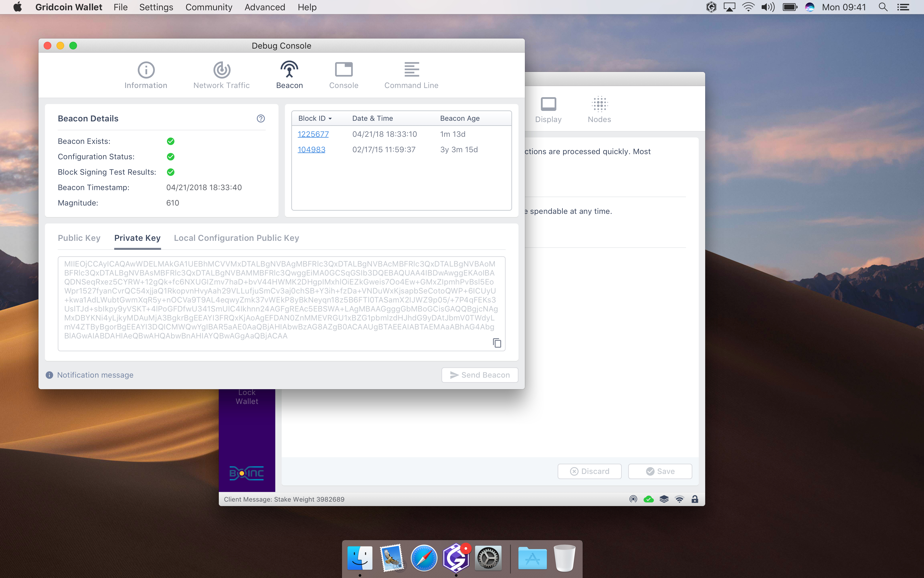Open the Settings menu
This screenshot has height=578, width=924.
coord(156,7)
